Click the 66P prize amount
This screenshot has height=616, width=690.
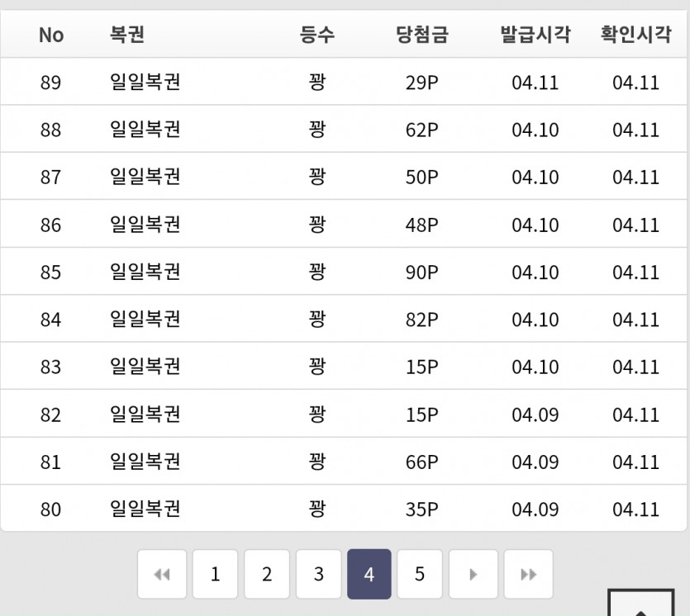[x=422, y=462]
